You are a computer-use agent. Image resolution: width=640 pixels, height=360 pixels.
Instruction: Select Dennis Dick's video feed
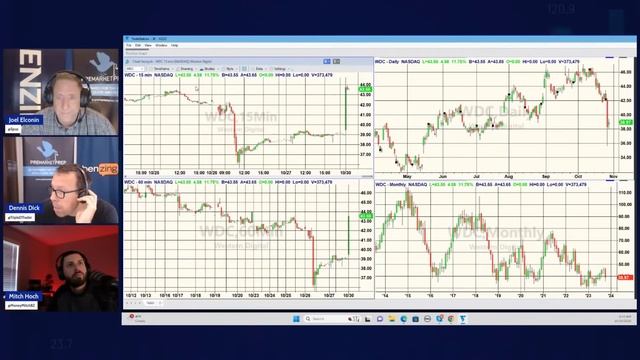(61, 180)
